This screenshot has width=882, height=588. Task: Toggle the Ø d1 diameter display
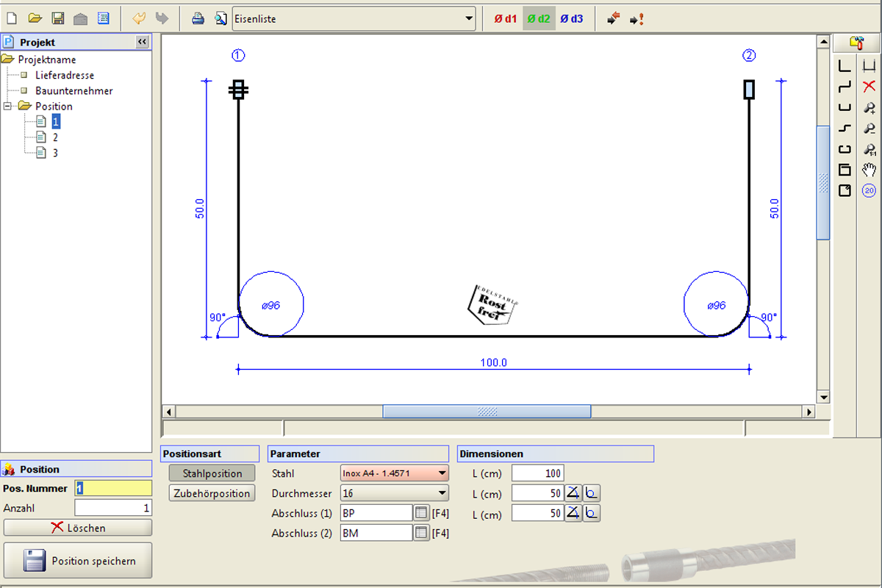click(505, 18)
